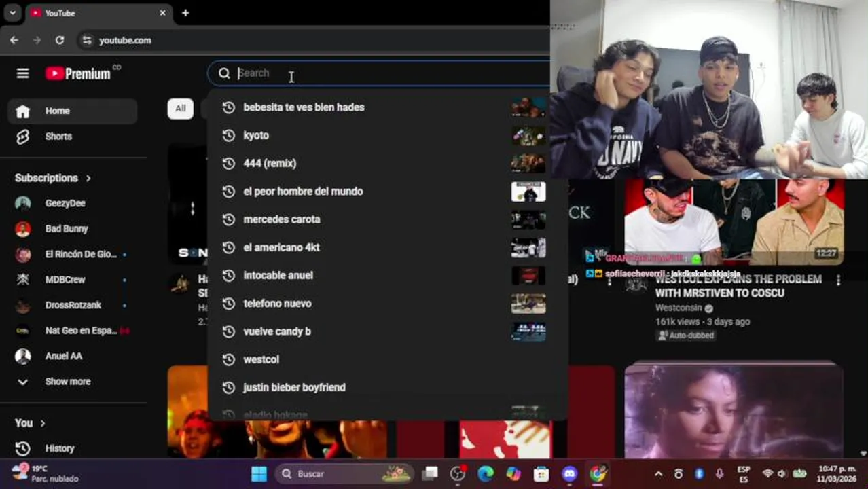Open El Rincón De Gio channel
The width and height of the screenshot is (868, 489).
(x=73, y=254)
